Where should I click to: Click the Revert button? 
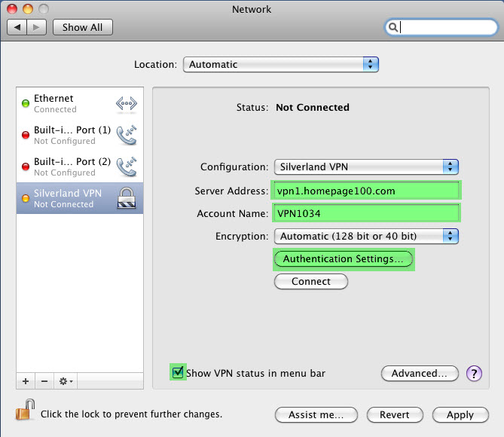coord(395,415)
